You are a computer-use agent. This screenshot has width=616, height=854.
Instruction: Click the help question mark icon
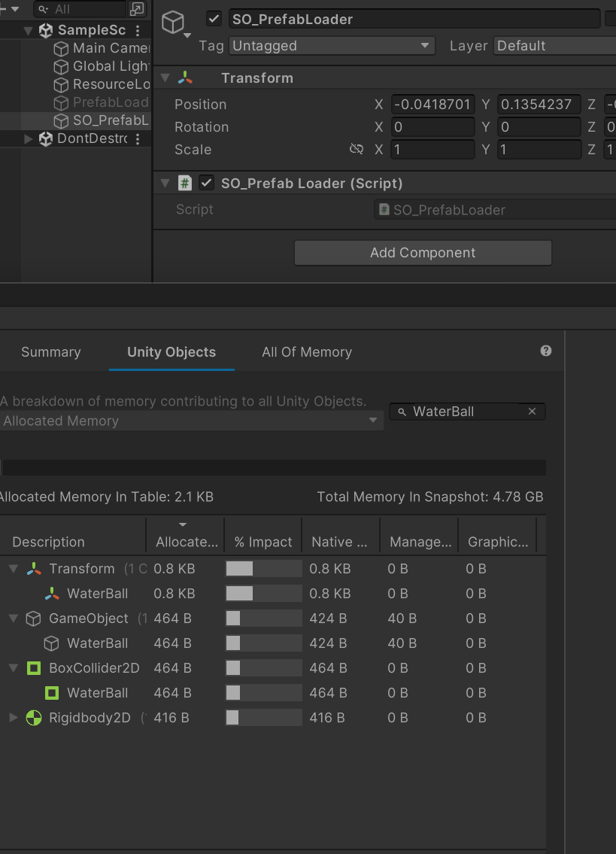click(546, 351)
